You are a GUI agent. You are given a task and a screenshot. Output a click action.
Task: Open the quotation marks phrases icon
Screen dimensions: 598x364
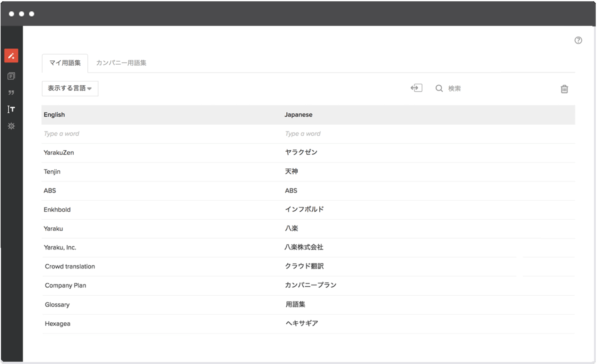(11, 93)
